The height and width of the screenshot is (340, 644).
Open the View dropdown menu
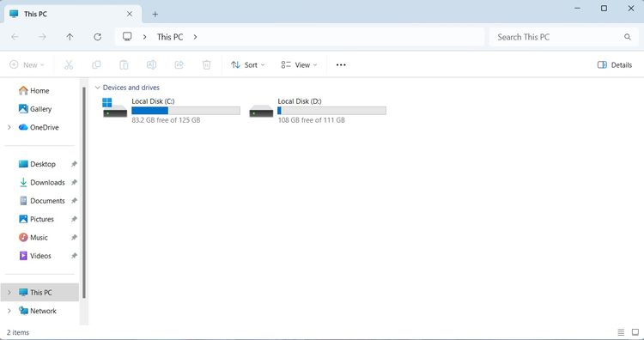(299, 65)
